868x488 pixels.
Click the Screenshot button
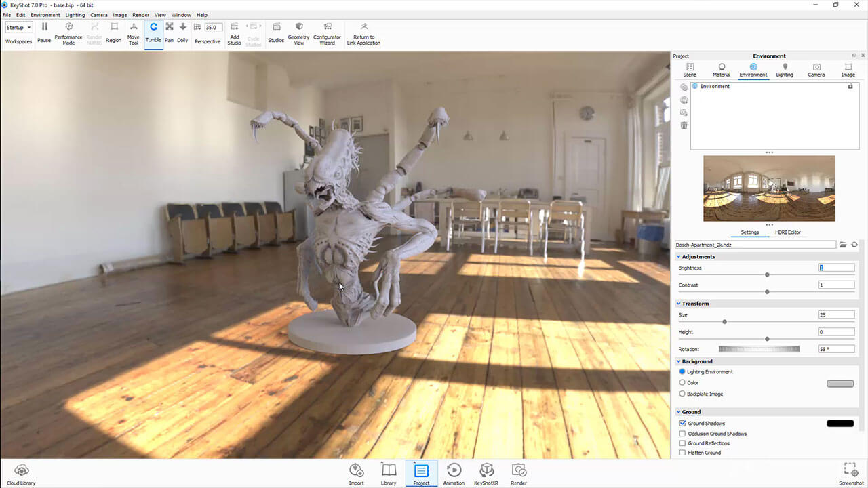(x=850, y=469)
